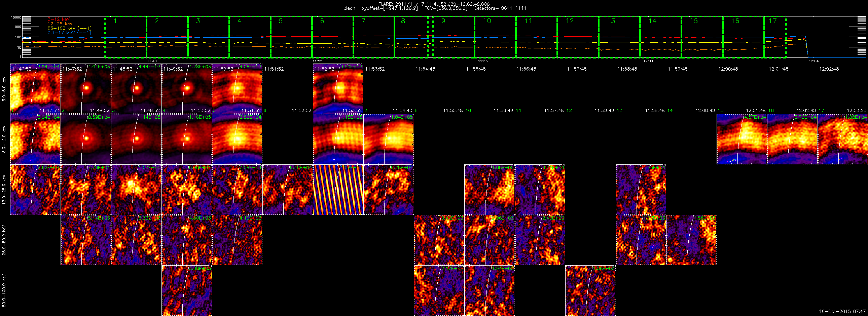
Task: Open the 6-12 keV image labeled 1.88E+04
Action: pos(843,139)
